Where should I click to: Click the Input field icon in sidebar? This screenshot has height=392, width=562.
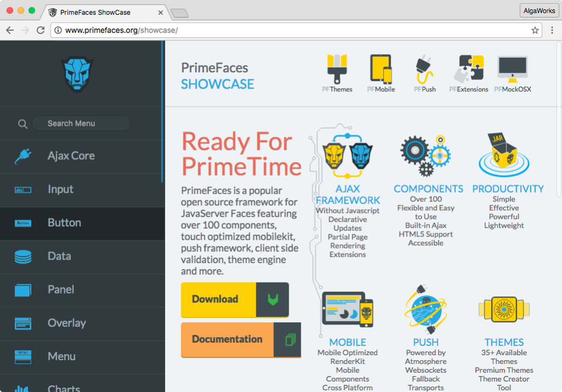tap(23, 190)
